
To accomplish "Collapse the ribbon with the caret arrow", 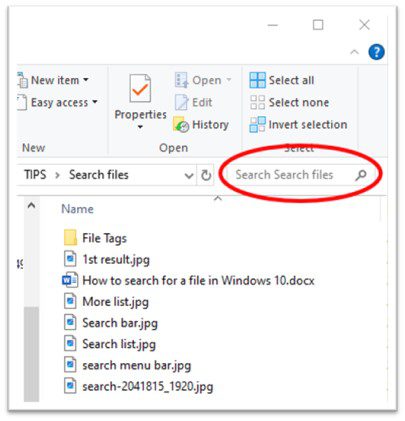I will 354,52.
